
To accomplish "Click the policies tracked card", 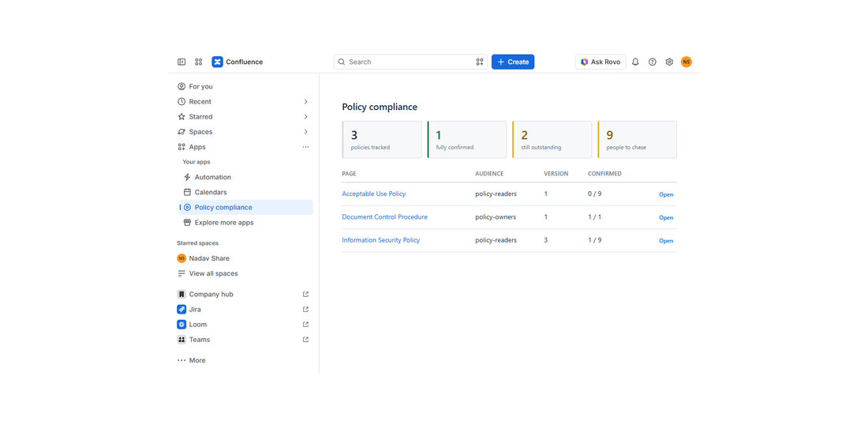I will point(382,140).
